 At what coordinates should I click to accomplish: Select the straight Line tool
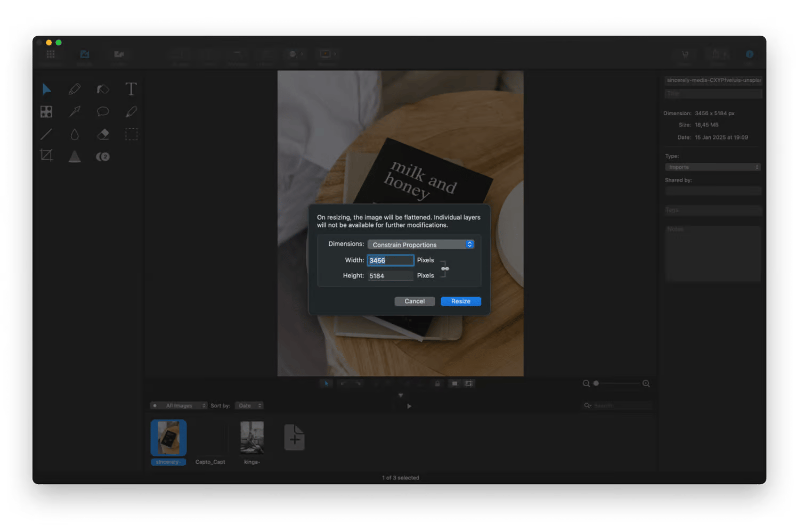(x=47, y=134)
